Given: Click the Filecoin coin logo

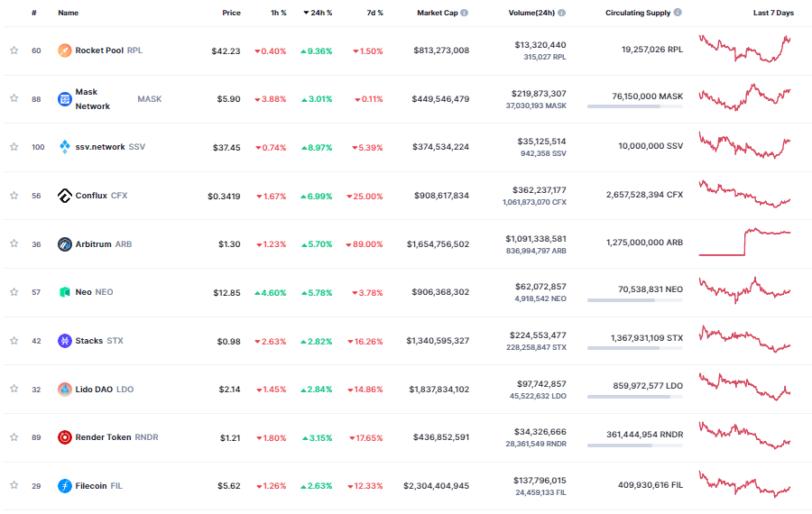Looking at the screenshot, I should [65, 486].
